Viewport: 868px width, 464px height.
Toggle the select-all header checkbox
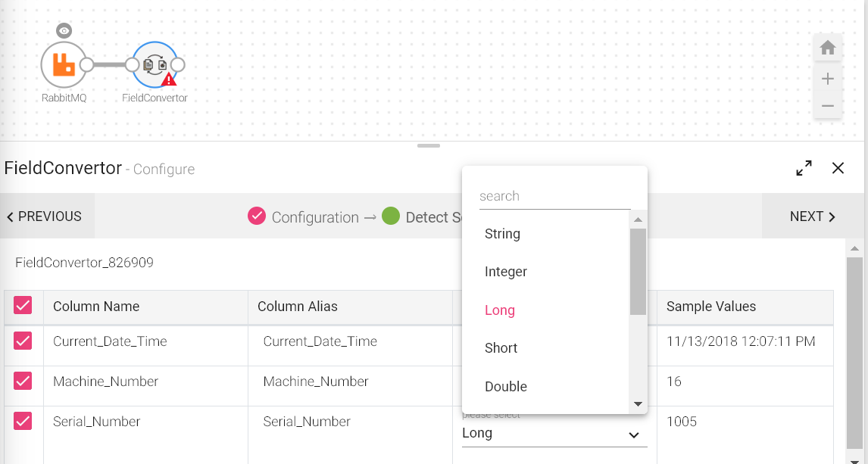click(x=23, y=306)
